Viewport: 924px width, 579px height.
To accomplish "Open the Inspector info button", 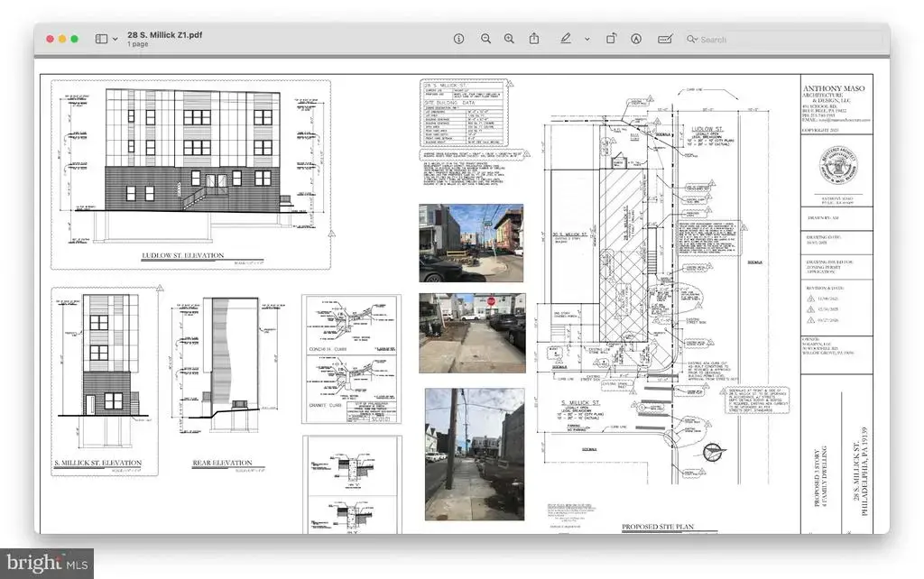I will tap(458, 39).
